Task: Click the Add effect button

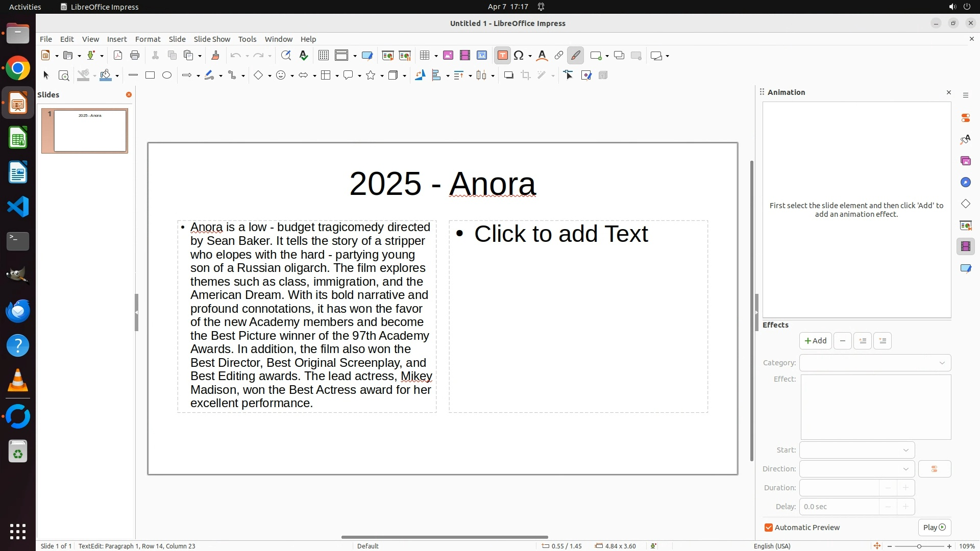Action: point(815,341)
